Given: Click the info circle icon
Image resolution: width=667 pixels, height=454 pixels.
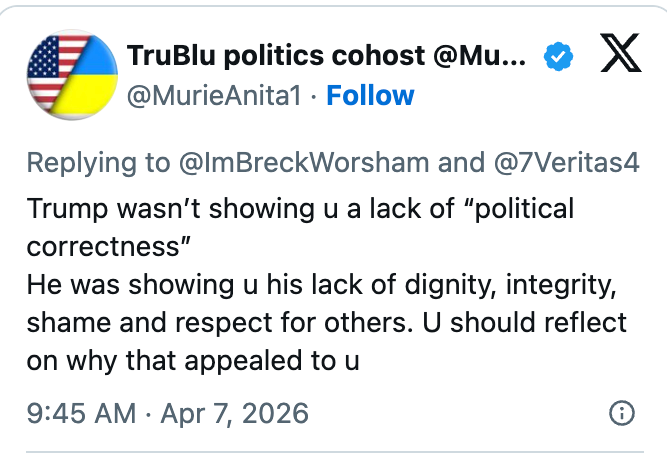Looking at the screenshot, I should pos(620,413).
